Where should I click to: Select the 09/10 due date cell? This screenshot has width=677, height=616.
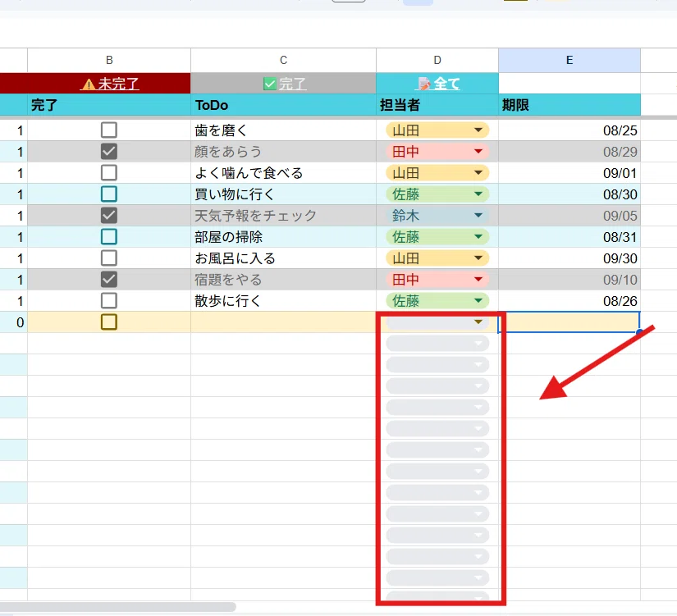[570, 280]
